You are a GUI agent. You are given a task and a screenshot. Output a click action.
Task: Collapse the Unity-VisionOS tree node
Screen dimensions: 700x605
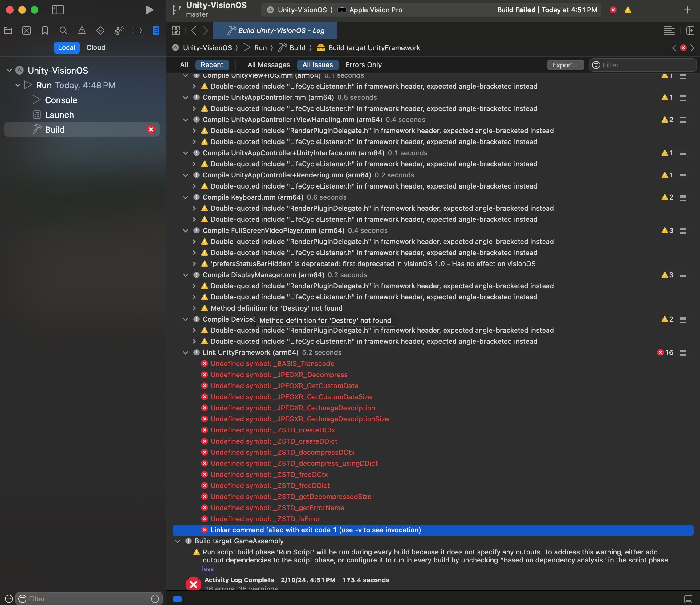(x=10, y=71)
